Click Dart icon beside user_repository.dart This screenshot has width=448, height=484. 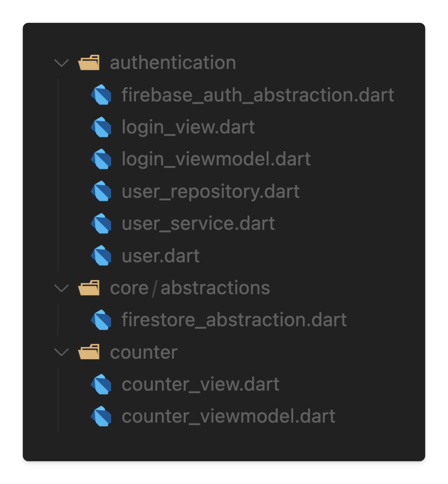[101, 191]
